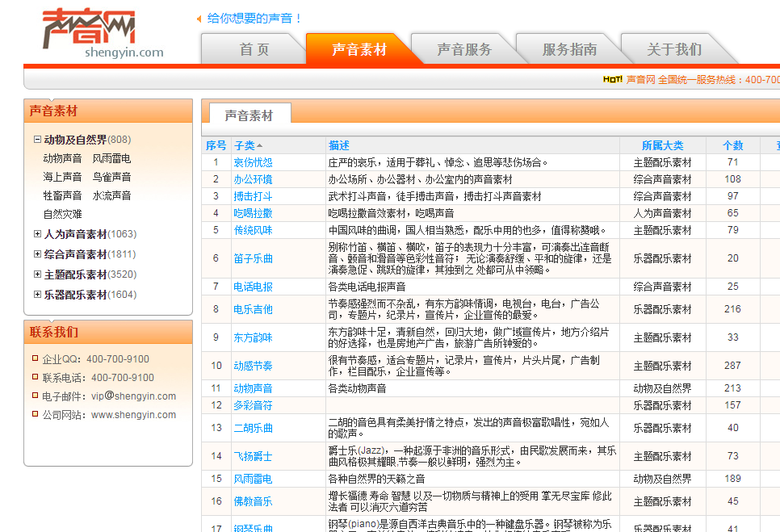This screenshot has width=780, height=532.
Task: Collapse the 动物及自然界 tree node
Action: tap(37, 140)
